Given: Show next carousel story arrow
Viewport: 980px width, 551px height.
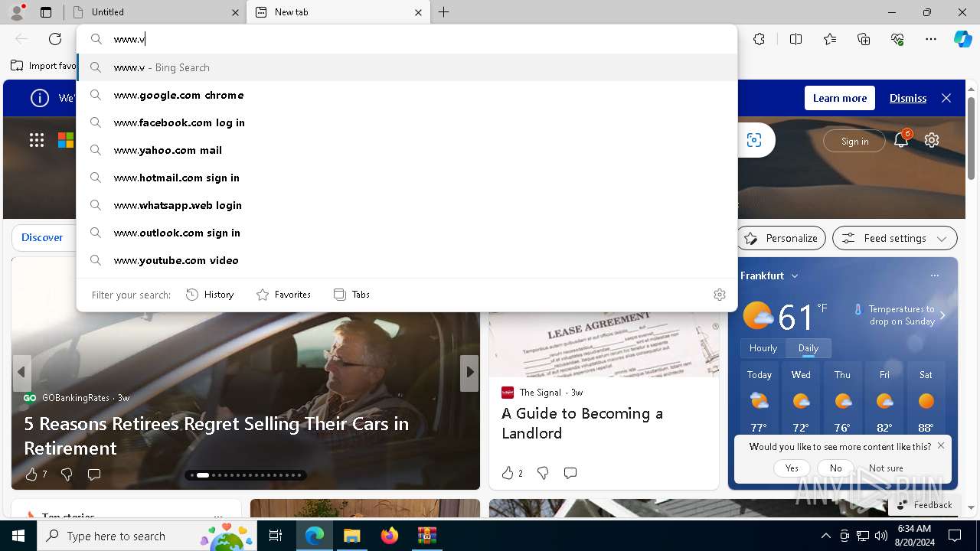Looking at the screenshot, I should [x=469, y=372].
